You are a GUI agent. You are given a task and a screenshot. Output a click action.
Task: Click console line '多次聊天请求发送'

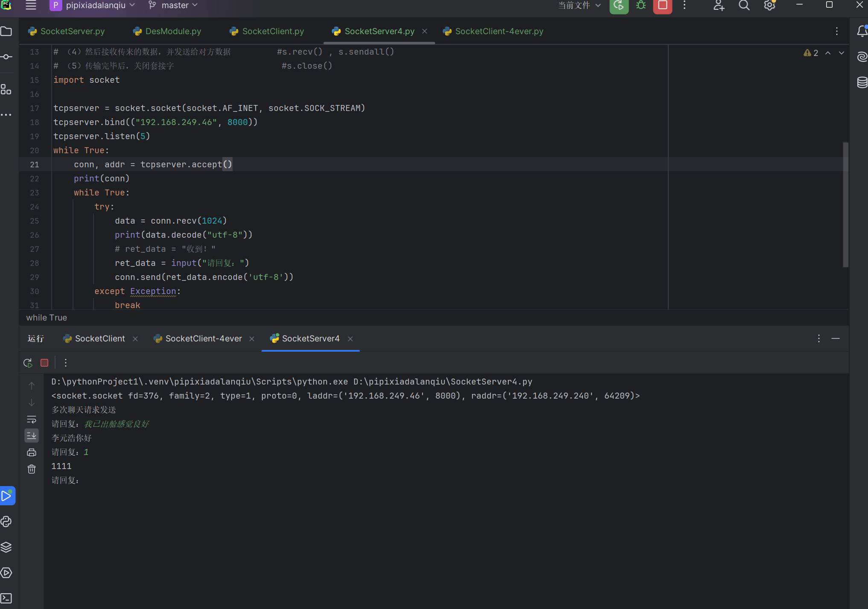84,410
